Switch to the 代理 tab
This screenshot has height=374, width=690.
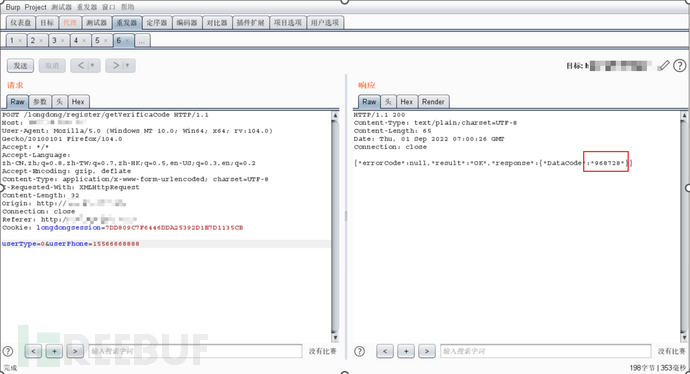70,22
